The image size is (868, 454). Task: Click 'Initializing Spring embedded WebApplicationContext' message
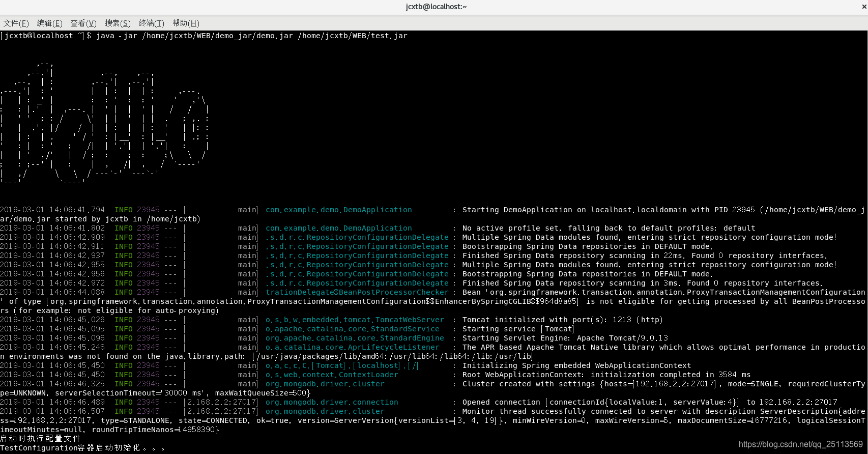pyautogui.click(x=576, y=365)
